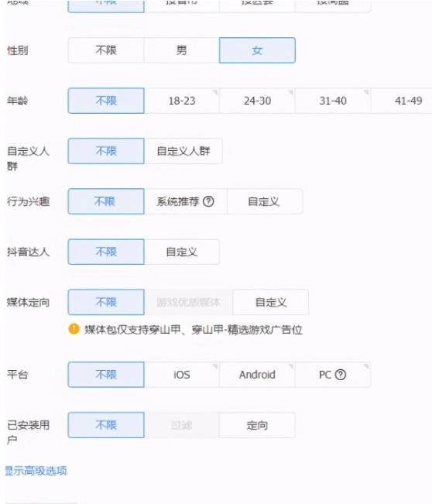The height and width of the screenshot is (504, 432).
Task: Select 系统推荐 for 行为兴趣
Action: (186, 201)
